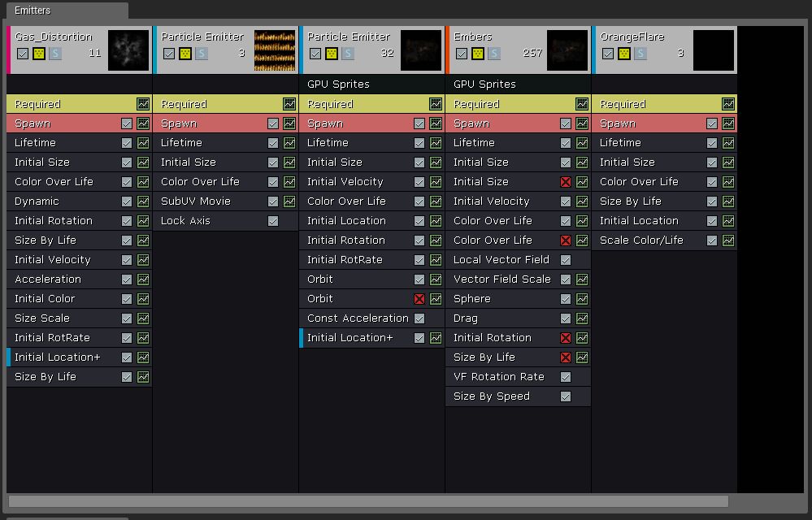This screenshot has height=520, width=812.
Task: Open the curve editor for Embers' Vector Field Scale
Action: (582, 279)
